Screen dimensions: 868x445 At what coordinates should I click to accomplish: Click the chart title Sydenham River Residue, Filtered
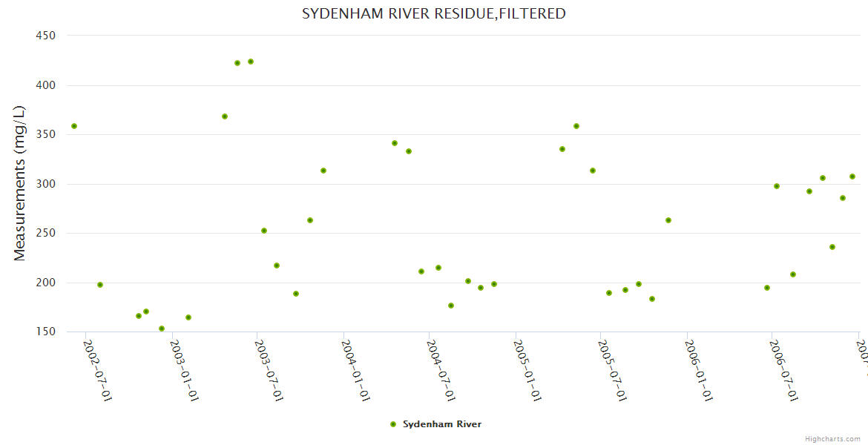pyautogui.click(x=434, y=13)
